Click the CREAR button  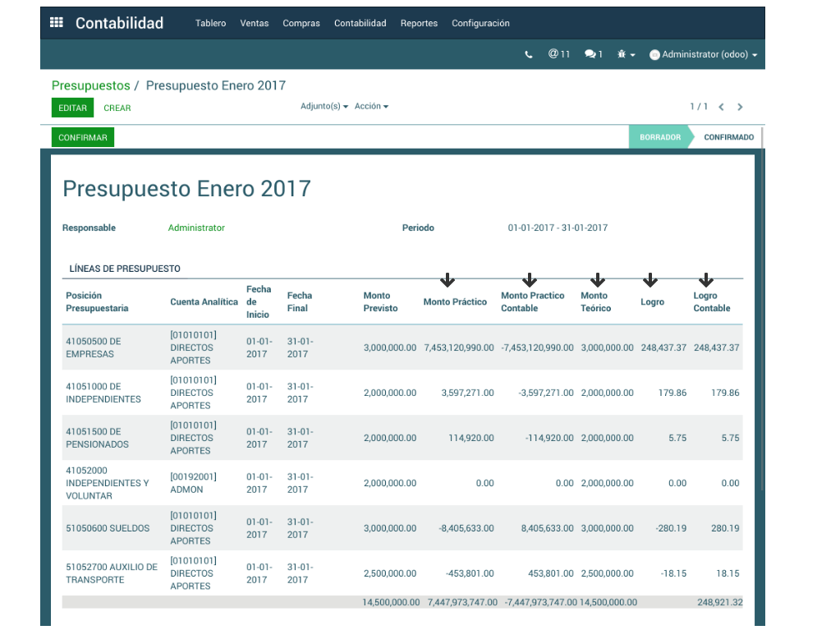117,108
